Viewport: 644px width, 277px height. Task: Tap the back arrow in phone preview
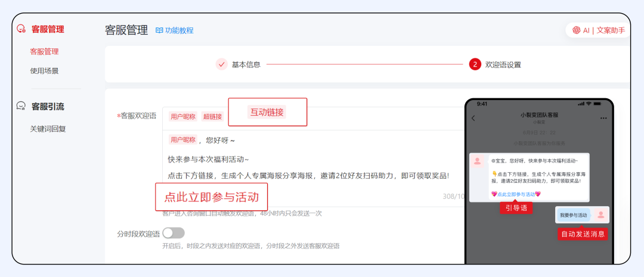(x=473, y=118)
